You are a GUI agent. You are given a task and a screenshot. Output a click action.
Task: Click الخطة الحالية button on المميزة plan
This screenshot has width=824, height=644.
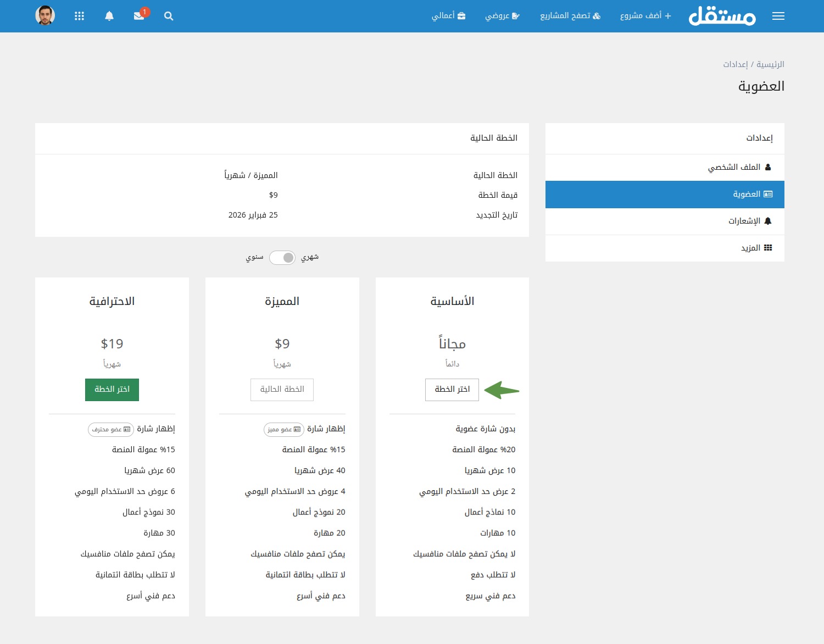[x=282, y=390]
